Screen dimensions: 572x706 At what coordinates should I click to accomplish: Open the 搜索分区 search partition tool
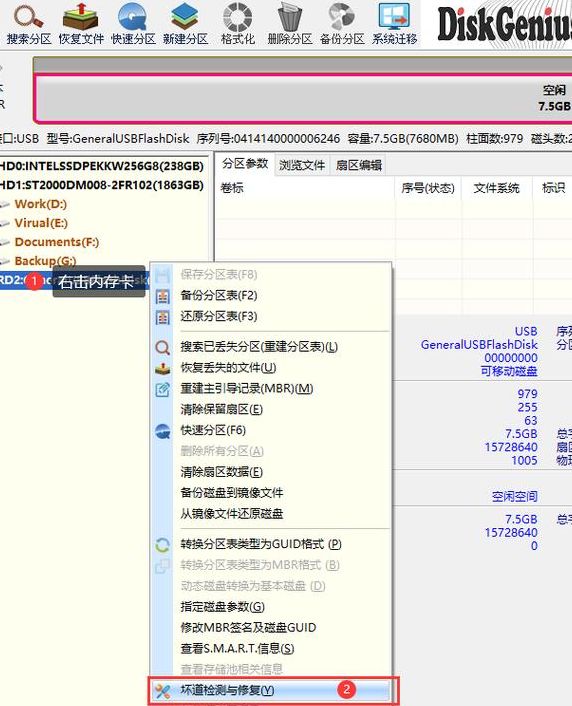click(x=29, y=24)
